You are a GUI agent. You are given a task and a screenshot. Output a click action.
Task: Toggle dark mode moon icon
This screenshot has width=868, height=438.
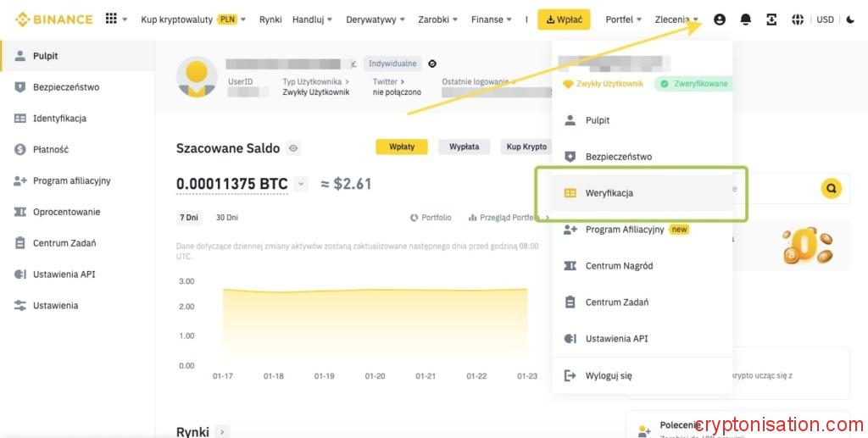coord(851,19)
